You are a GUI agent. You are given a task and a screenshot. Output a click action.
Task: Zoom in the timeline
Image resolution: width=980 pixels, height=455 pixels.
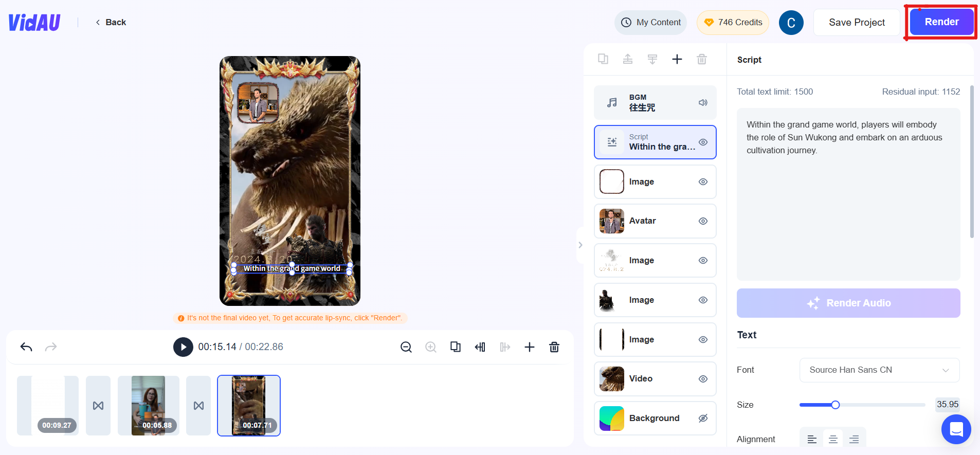[431, 347]
